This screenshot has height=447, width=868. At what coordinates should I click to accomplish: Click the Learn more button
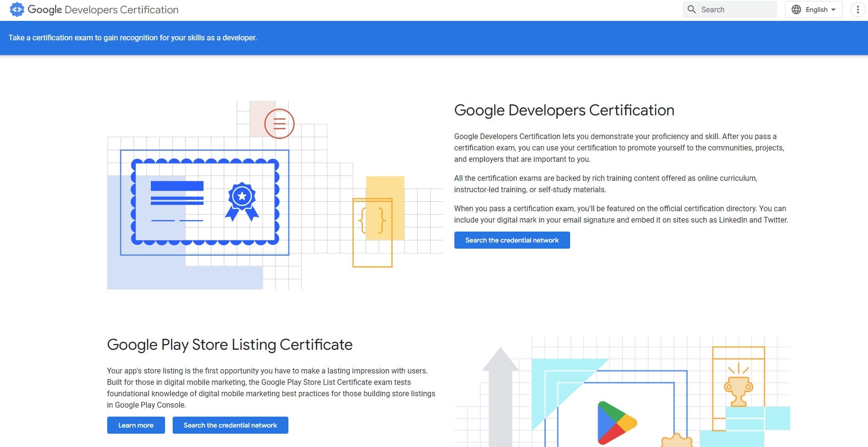click(136, 425)
